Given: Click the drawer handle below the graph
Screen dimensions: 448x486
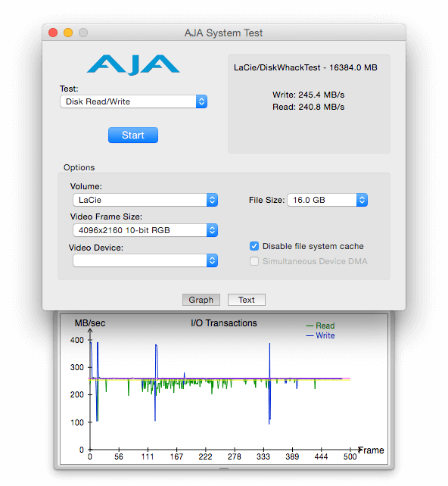Looking at the screenshot, I should pos(224,468).
